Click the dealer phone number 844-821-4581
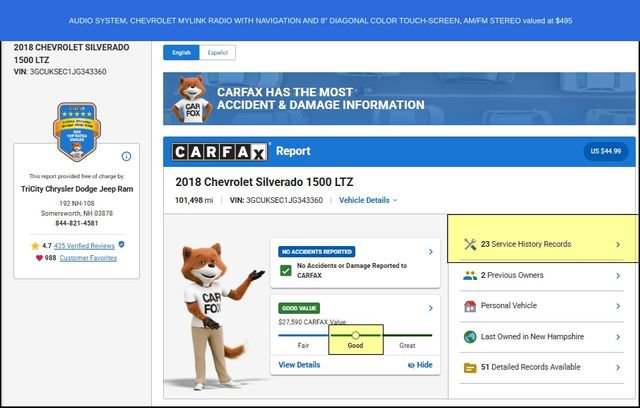 pyautogui.click(x=77, y=223)
